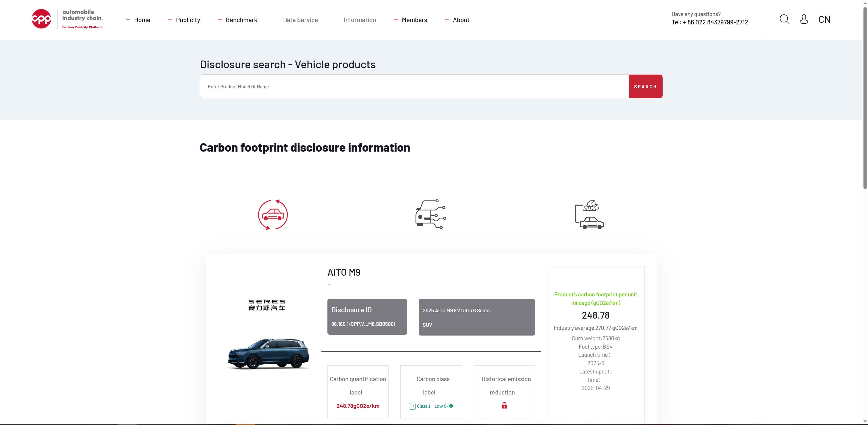Click the Disclosure ID box
Screen dimensions: 868x425
point(367,317)
